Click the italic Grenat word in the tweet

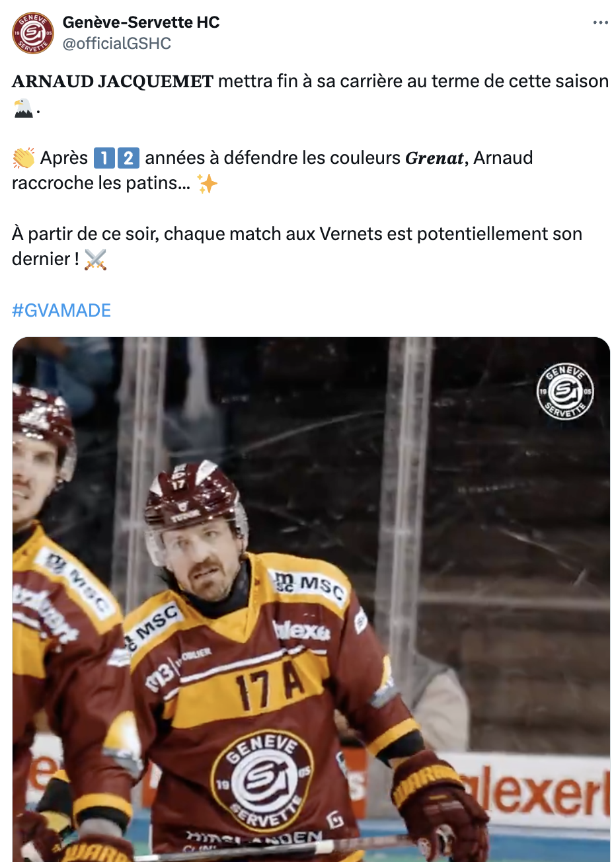[x=434, y=158]
